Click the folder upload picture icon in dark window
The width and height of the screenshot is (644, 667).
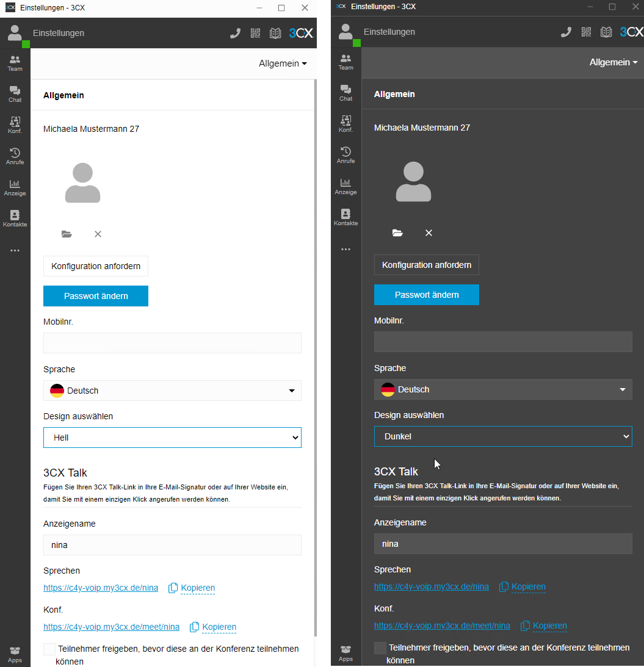[x=397, y=233]
